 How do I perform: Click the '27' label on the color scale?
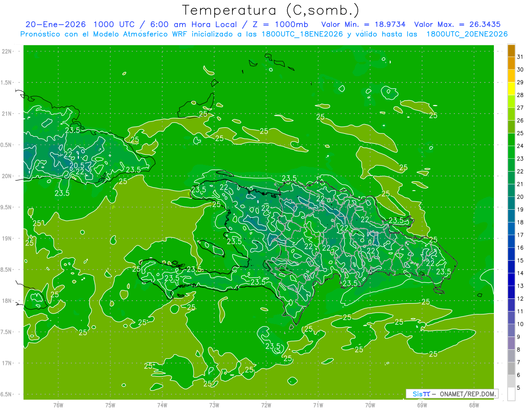520,108
